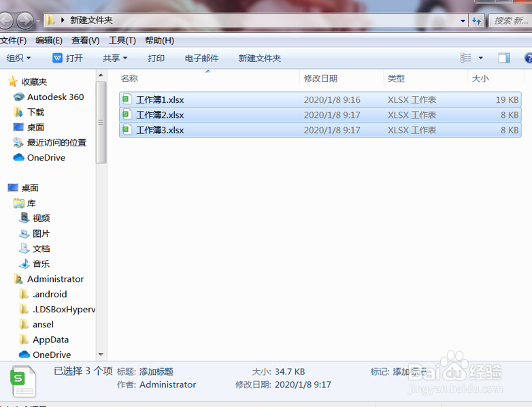The image size is (532, 407).
Task: Open the 查看(V) menu
Action: pyautogui.click(x=86, y=40)
